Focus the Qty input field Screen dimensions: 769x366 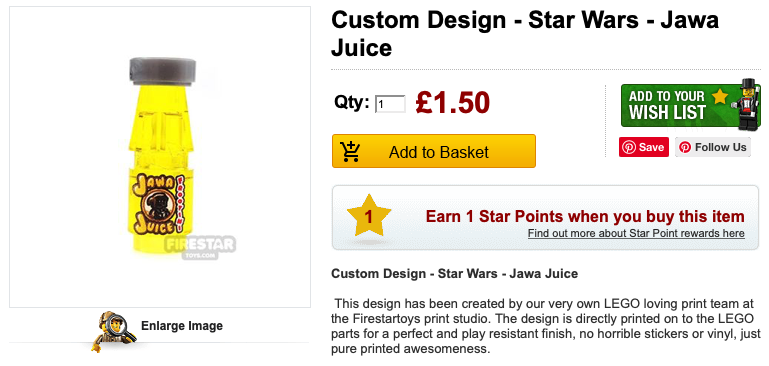coord(390,104)
